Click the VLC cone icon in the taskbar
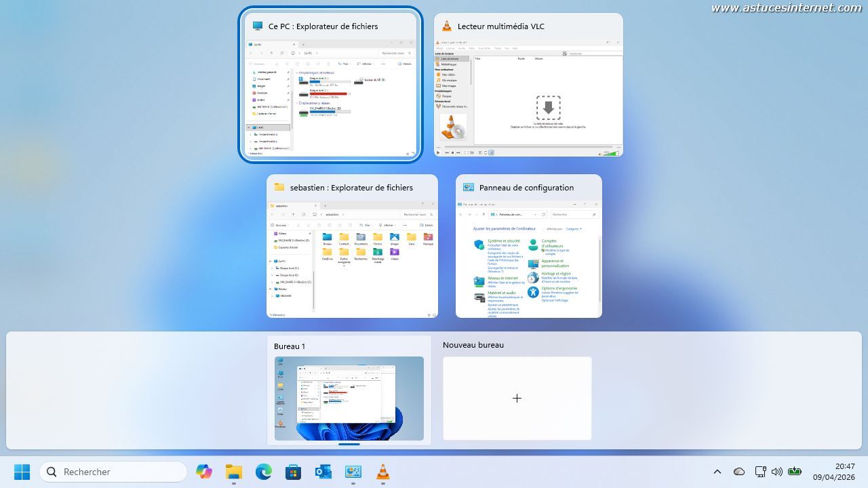This screenshot has height=488, width=868. [383, 472]
